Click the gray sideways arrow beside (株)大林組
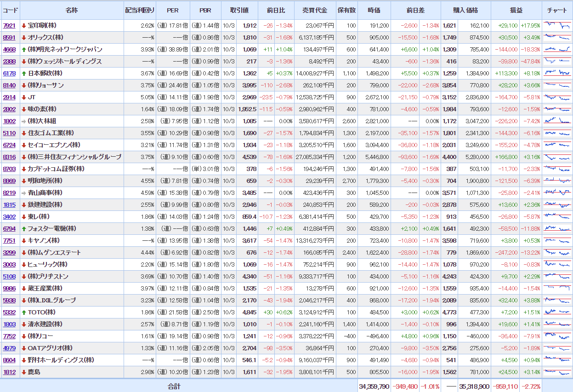 [x=24, y=121]
